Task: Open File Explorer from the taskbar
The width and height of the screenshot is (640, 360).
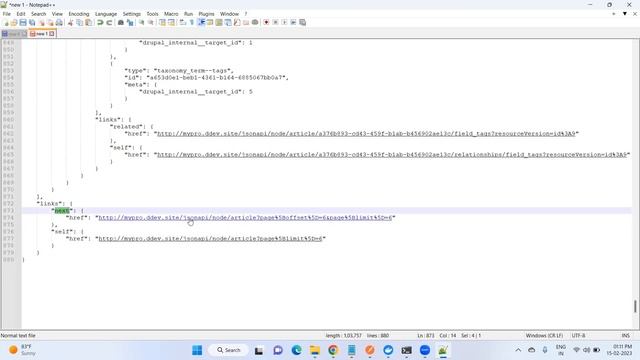Action: click(x=315, y=350)
